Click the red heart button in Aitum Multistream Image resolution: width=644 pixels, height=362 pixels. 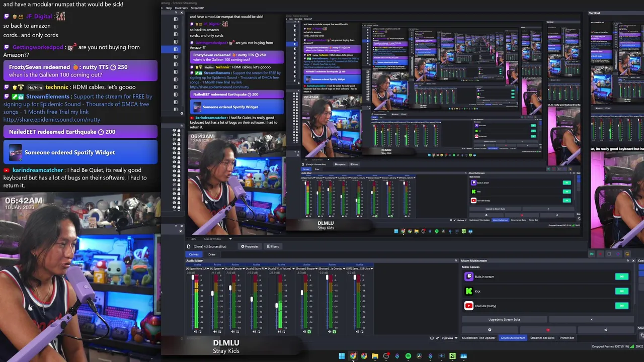(548, 330)
